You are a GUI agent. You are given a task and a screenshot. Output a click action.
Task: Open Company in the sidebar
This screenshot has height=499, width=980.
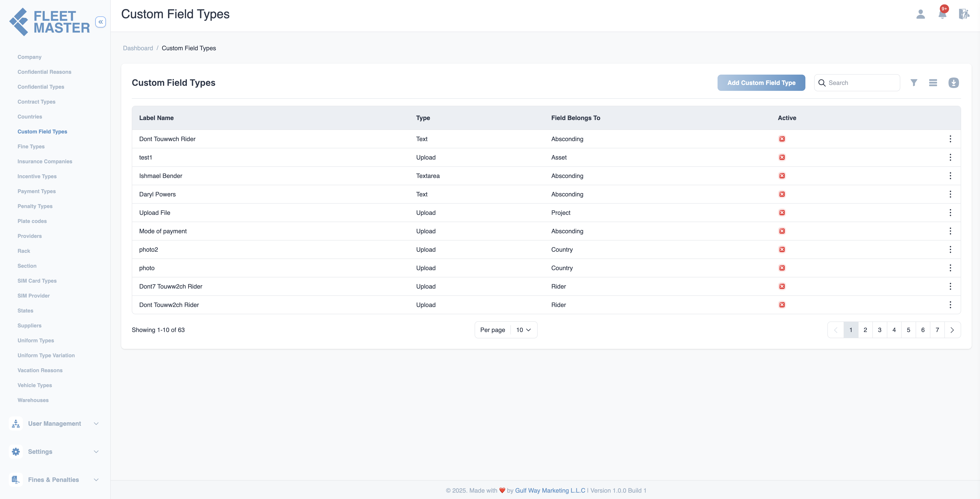pos(29,57)
